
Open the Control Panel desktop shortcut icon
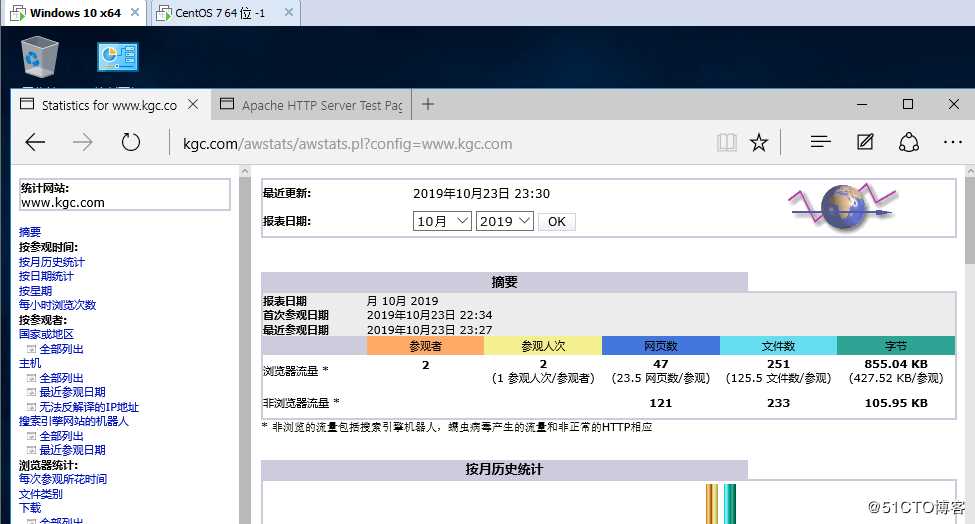(118, 57)
